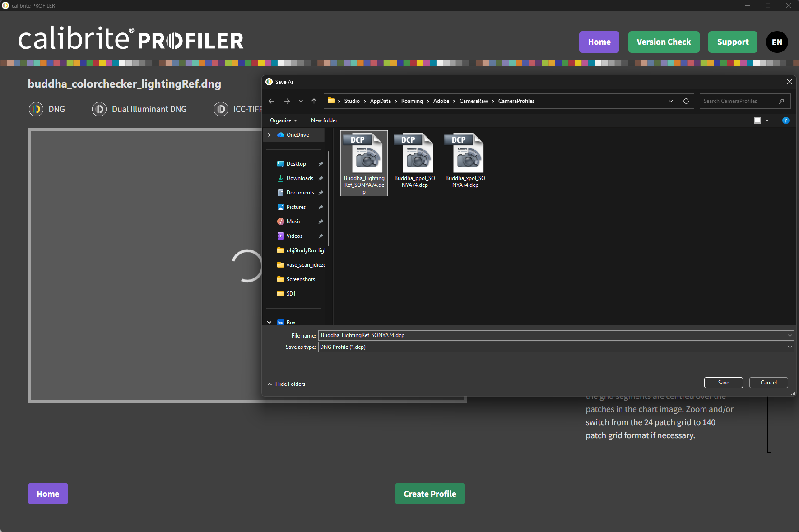Select the Buddha_xpol_SONYA74.dcp file

coord(465,161)
